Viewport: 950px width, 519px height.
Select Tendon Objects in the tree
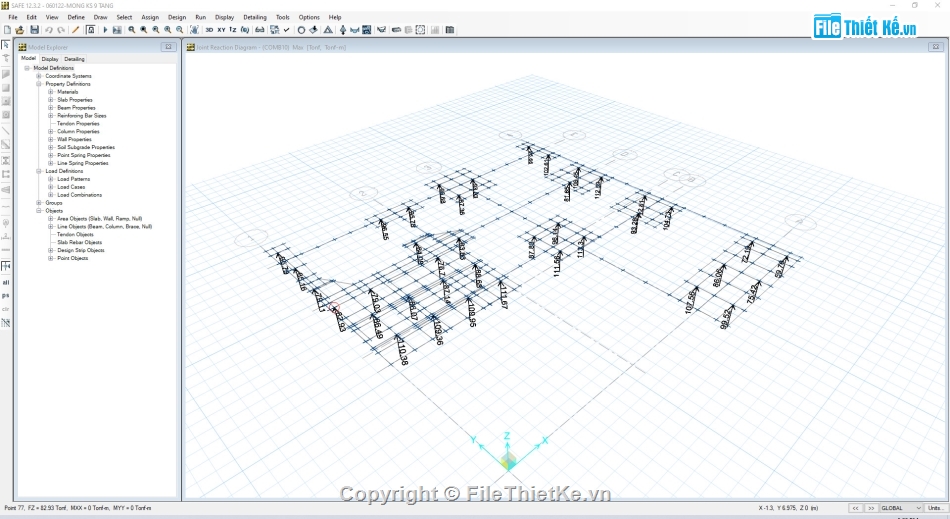point(75,234)
